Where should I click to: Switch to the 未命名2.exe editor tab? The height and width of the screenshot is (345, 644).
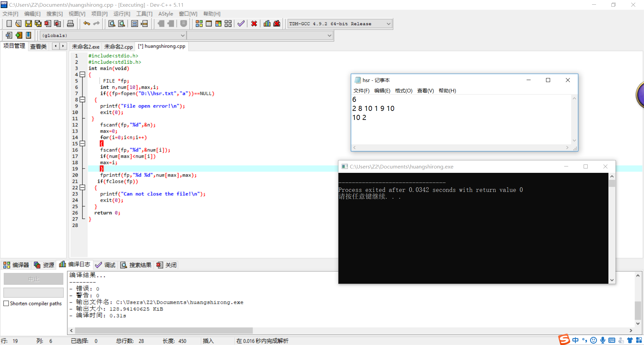coord(86,47)
